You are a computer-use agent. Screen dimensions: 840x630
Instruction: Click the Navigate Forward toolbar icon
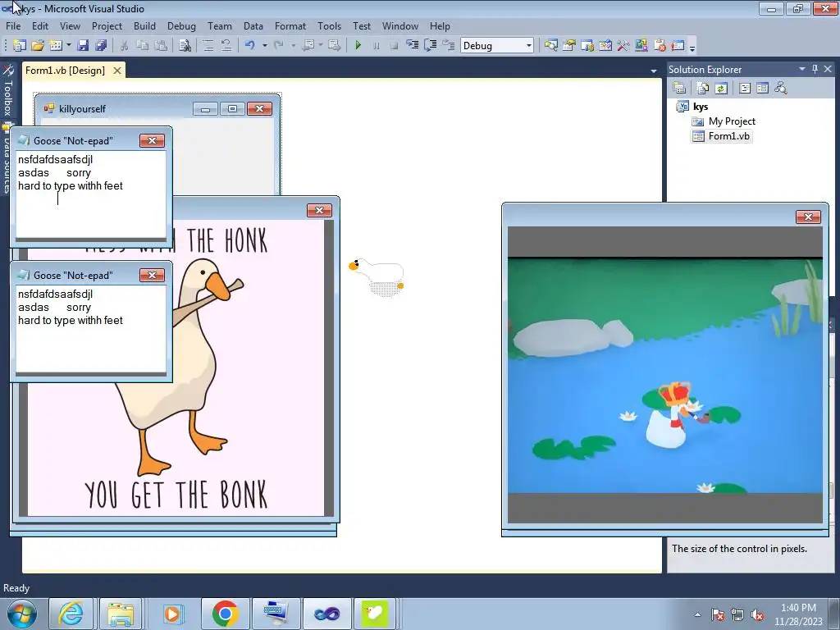335,46
